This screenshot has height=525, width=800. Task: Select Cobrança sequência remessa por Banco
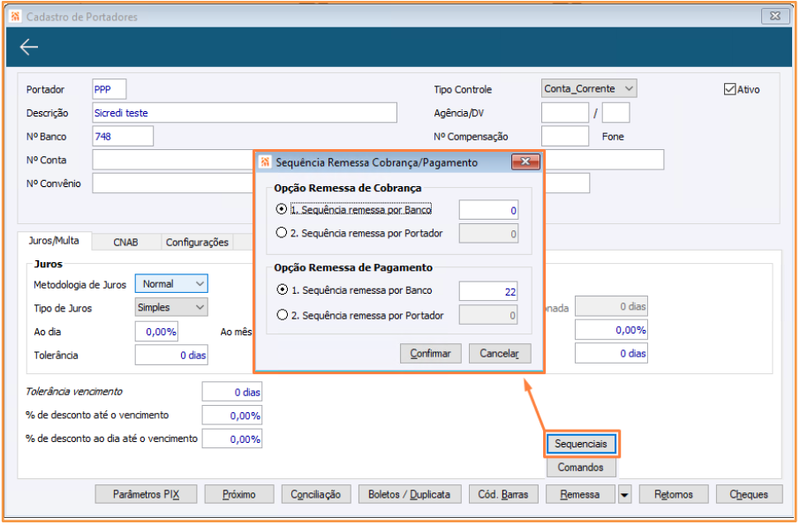[x=281, y=209]
